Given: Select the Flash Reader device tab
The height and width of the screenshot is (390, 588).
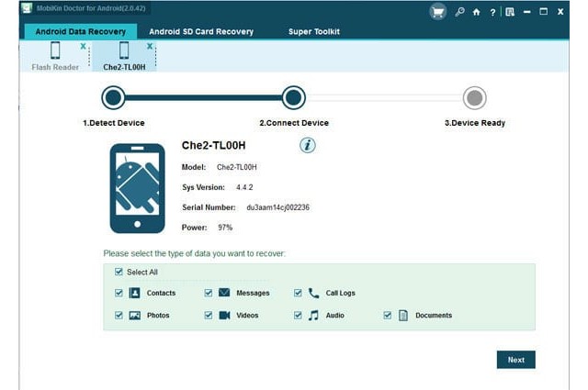Looking at the screenshot, I should (x=55, y=55).
